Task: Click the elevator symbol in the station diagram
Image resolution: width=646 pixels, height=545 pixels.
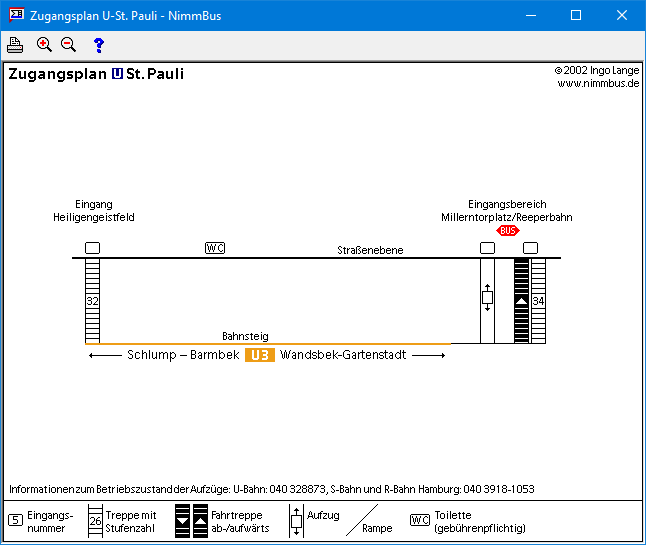Action: point(488,298)
